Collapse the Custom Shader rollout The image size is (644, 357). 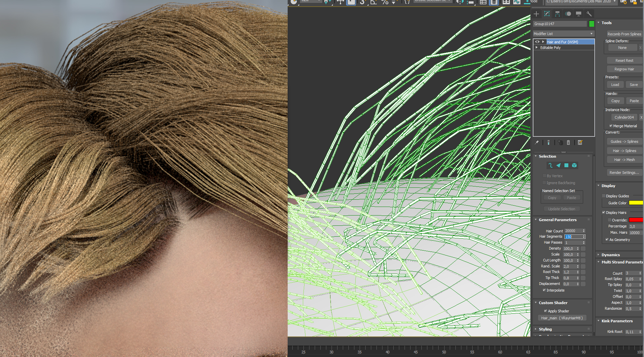click(536, 303)
